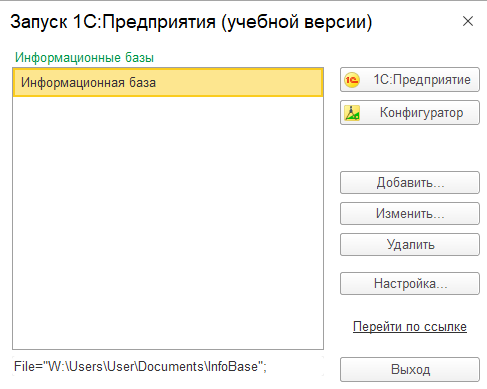Click the 'Удалить' button
Image resolution: width=487 pixels, height=389 pixels.
point(410,245)
